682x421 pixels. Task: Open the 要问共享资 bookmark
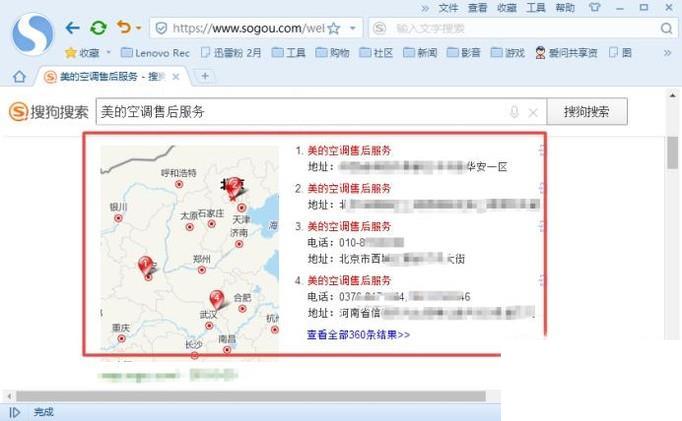point(566,53)
